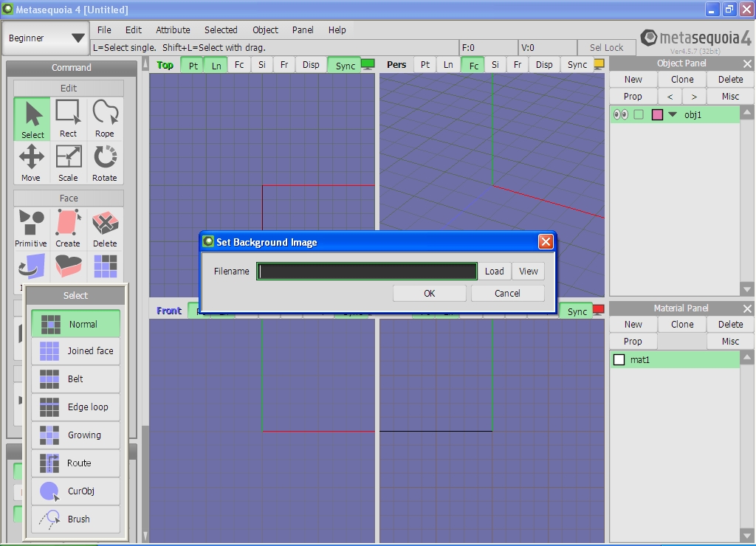Activate the Move tool
This screenshot has height=546, width=756.
coord(31,162)
